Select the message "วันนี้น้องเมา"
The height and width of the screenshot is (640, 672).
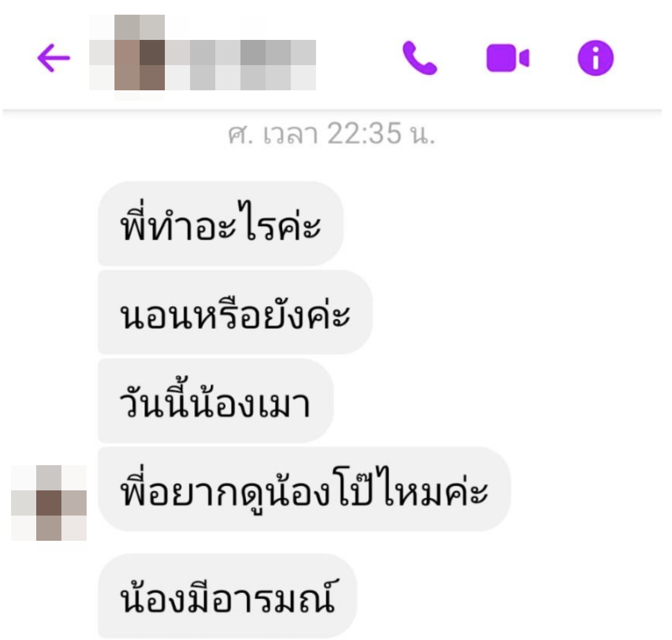click(x=216, y=401)
